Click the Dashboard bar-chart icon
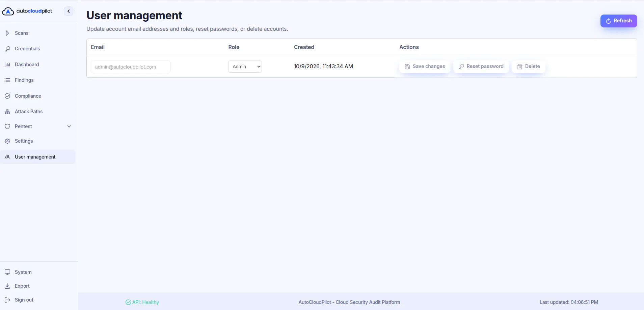This screenshot has width=644, height=310. pyautogui.click(x=7, y=65)
